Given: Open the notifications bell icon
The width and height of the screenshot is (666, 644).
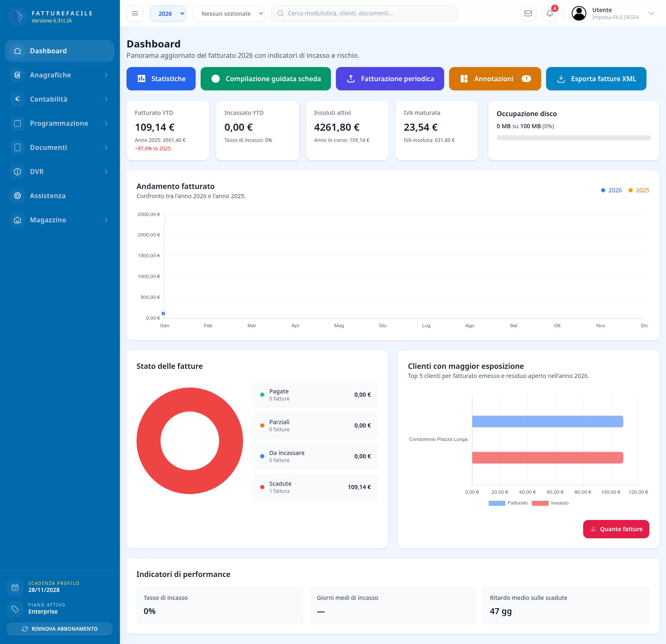Looking at the screenshot, I should (x=550, y=13).
